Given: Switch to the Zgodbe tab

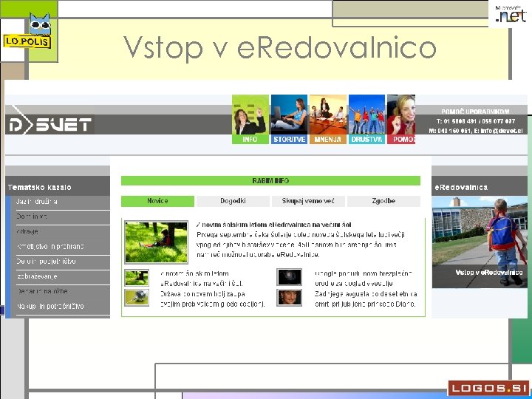Looking at the screenshot, I should (x=383, y=201).
